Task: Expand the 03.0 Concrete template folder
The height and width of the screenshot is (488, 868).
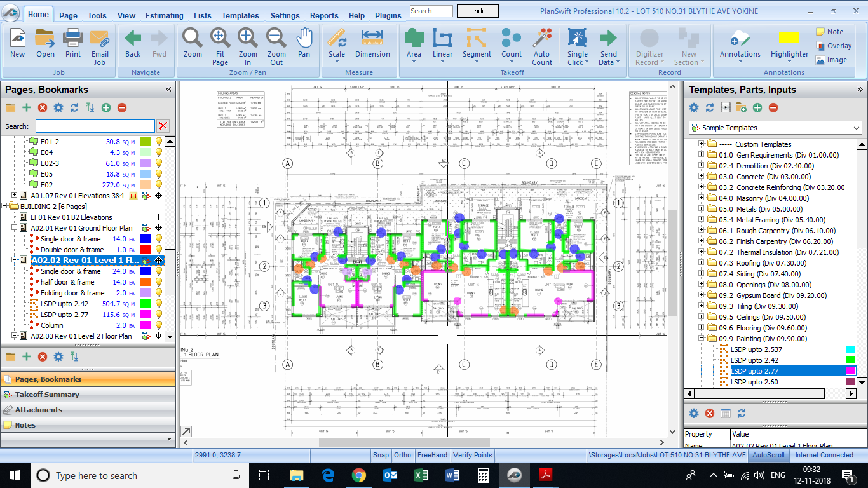Action: [701, 177]
